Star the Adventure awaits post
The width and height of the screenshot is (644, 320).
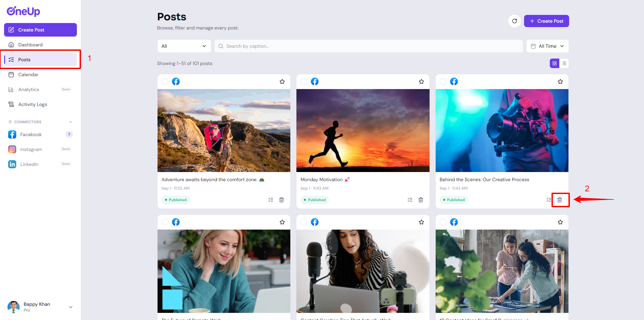point(282,82)
